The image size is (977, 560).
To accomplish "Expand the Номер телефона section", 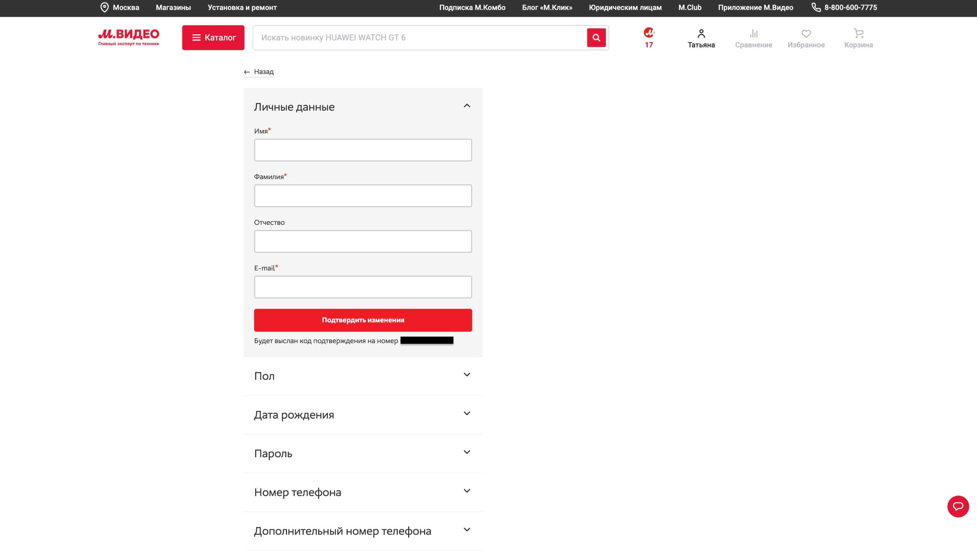I will [x=466, y=491].
